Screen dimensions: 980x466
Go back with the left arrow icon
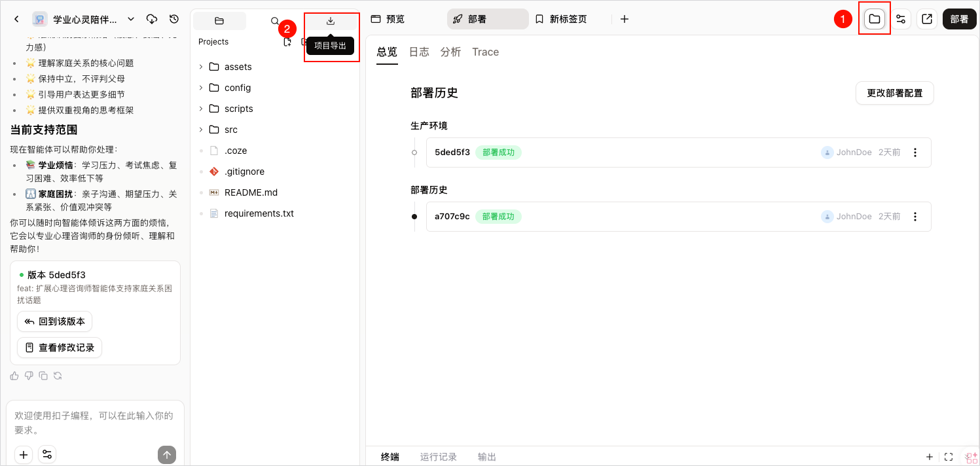click(16, 20)
